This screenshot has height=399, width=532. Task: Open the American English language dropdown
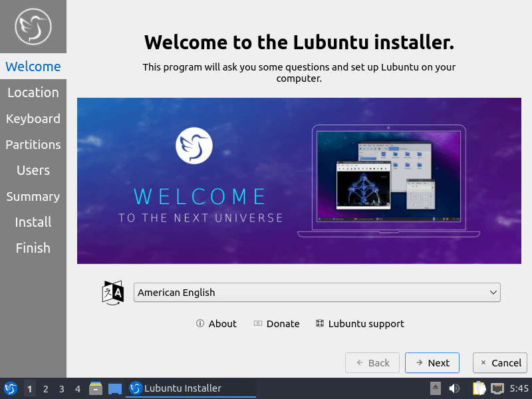[317, 292]
